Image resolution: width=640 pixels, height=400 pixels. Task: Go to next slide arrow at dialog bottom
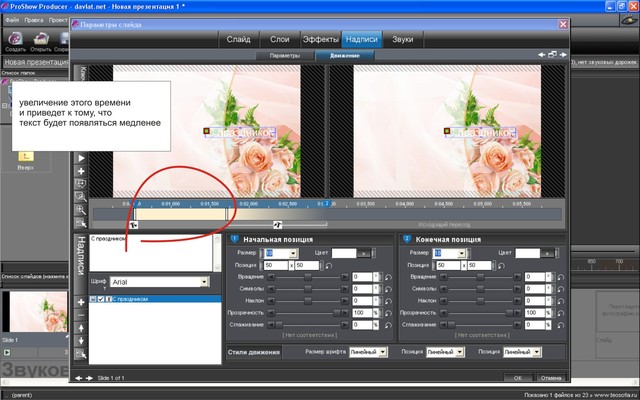89,378
